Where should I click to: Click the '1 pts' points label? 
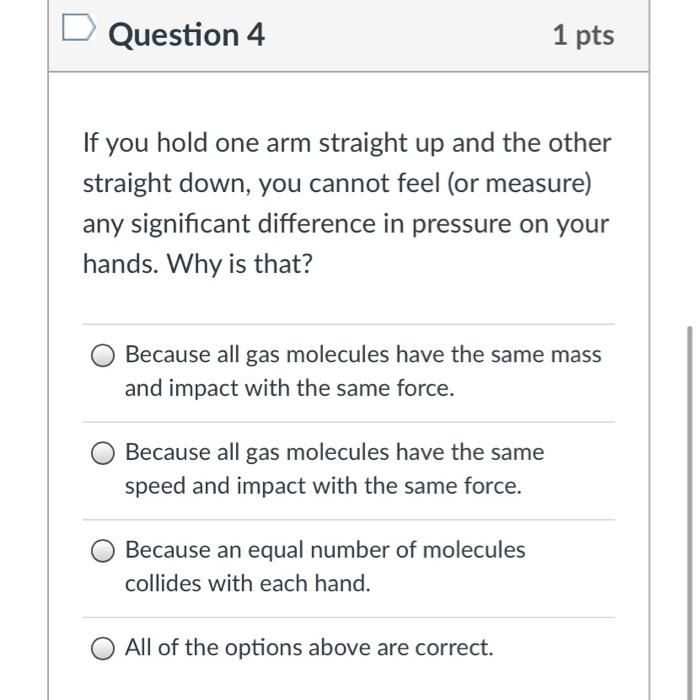[583, 36]
